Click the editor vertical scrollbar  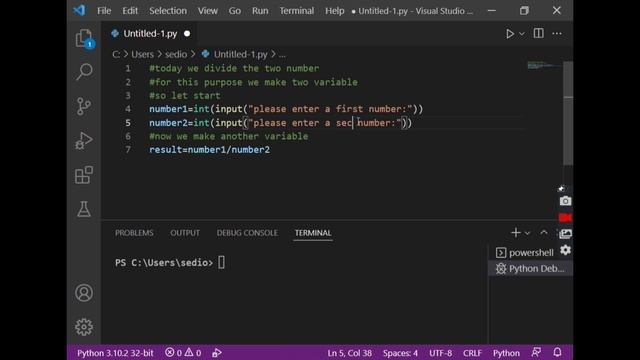pos(568,113)
